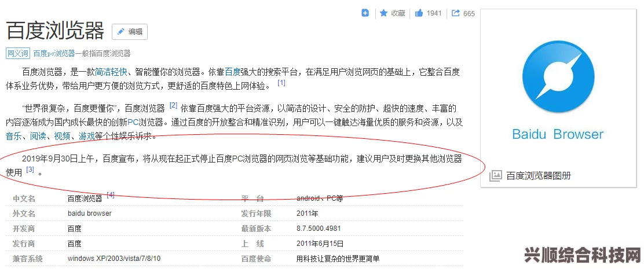This screenshot has height=269, width=644.
Task: Click reference citation [2]
Action: [173, 105]
